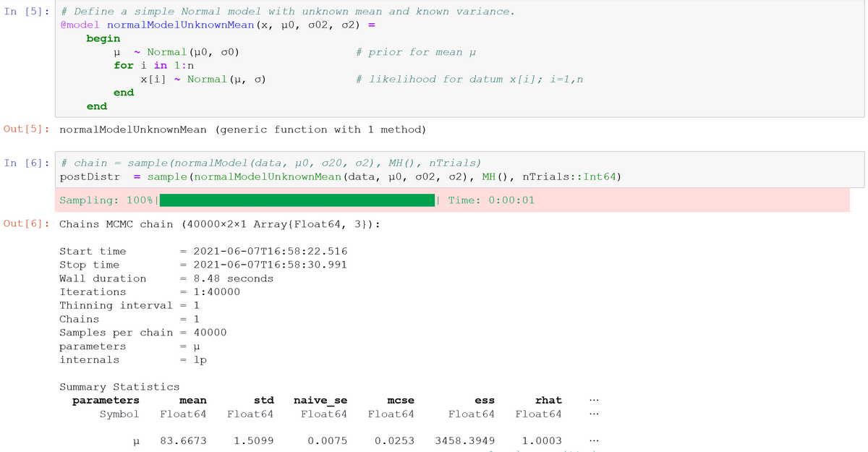Click the Out[5] output prompt
This screenshot has width=868, height=452.
26,129
